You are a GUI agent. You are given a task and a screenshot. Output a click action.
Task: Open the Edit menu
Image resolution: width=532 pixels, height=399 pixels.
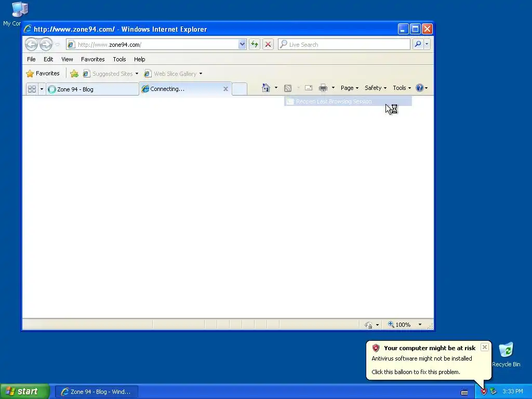48,59
